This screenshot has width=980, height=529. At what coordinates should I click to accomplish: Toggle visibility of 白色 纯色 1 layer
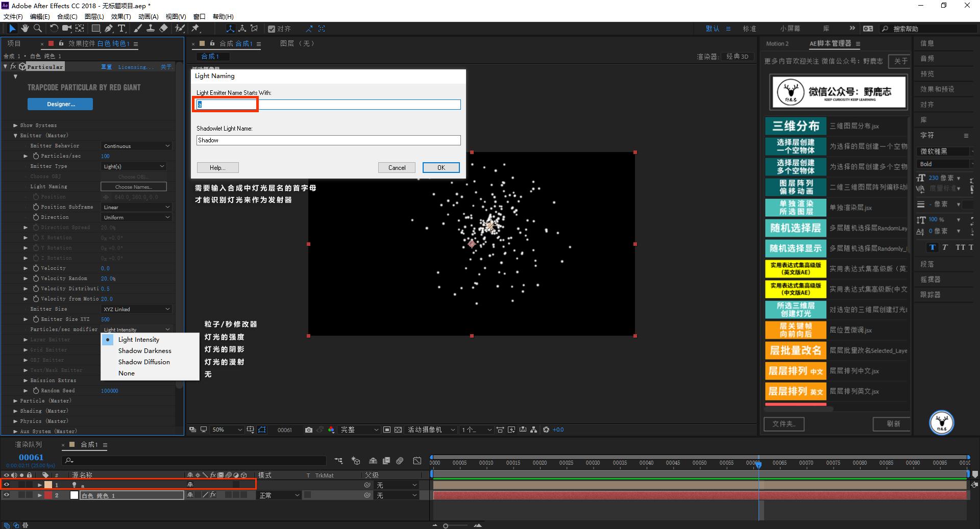[x=7, y=495]
